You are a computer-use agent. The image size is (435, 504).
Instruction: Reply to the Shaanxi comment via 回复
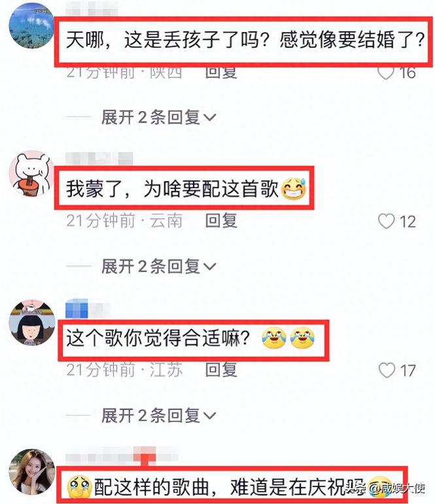221,73
